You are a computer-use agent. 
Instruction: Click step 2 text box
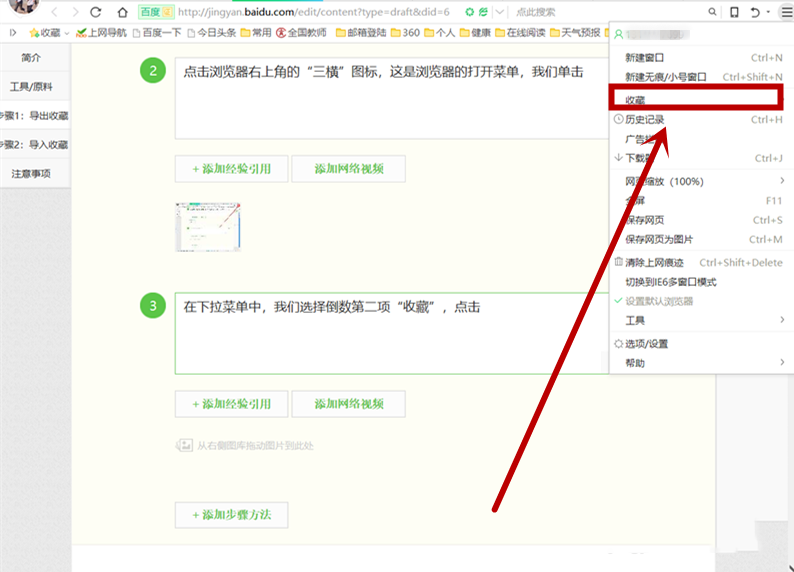pos(391,98)
